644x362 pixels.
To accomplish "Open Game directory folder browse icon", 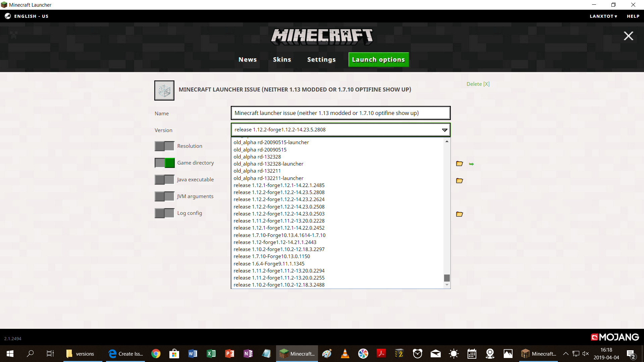I will click(x=460, y=164).
